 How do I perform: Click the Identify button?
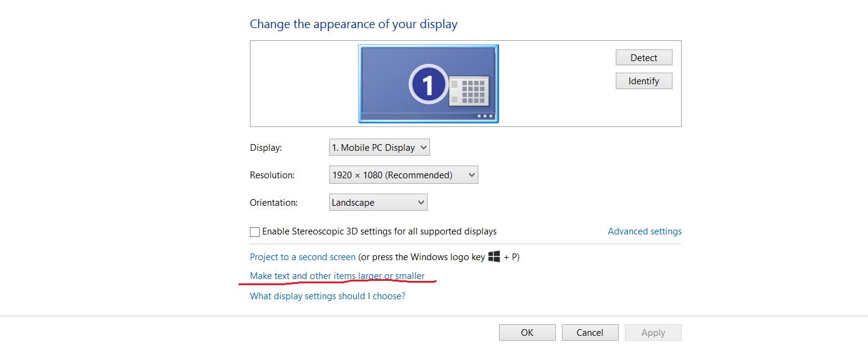(x=644, y=81)
